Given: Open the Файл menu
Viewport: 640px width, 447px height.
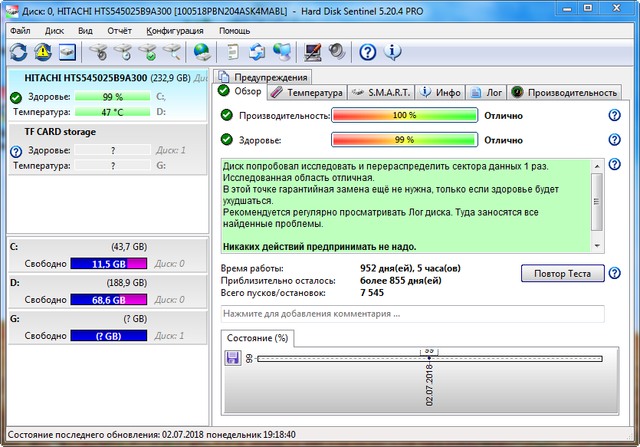Looking at the screenshot, I should 20,31.
